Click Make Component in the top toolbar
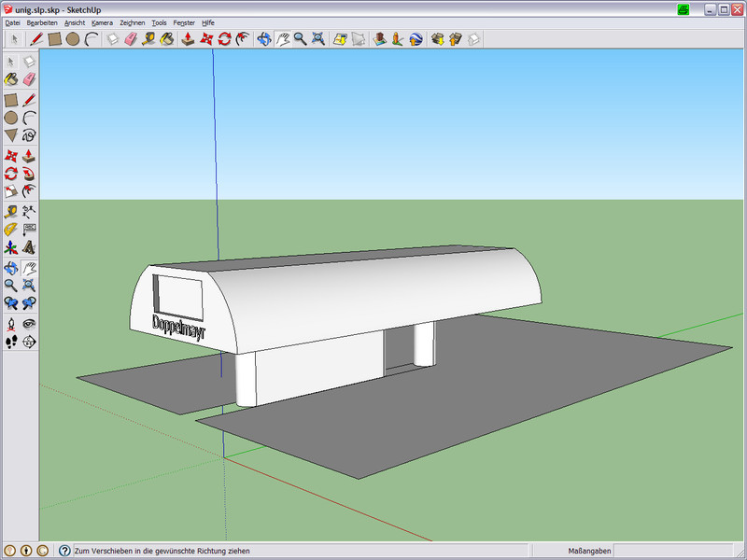Image resolution: width=747 pixels, height=560 pixels. [x=112, y=39]
